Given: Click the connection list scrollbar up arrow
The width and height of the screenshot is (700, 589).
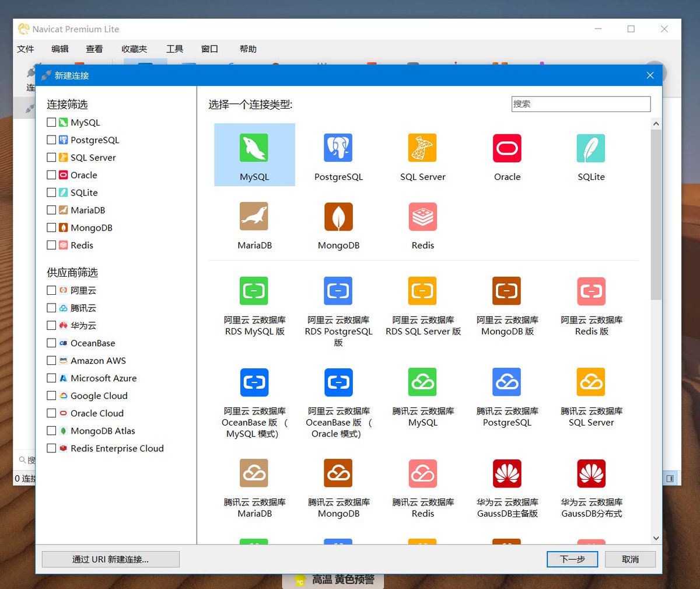Looking at the screenshot, I should pos(656,124).
